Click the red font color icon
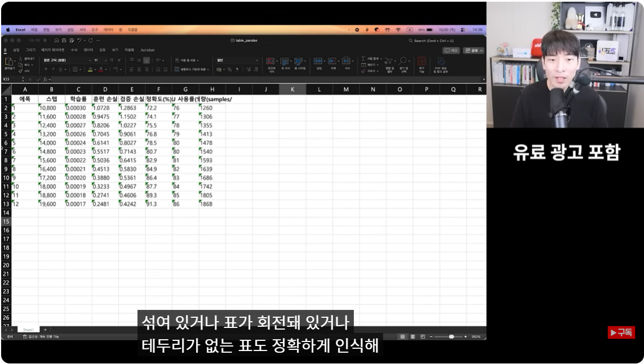The height and width of the screenshot is (364, 644). (x=101, y=69)
